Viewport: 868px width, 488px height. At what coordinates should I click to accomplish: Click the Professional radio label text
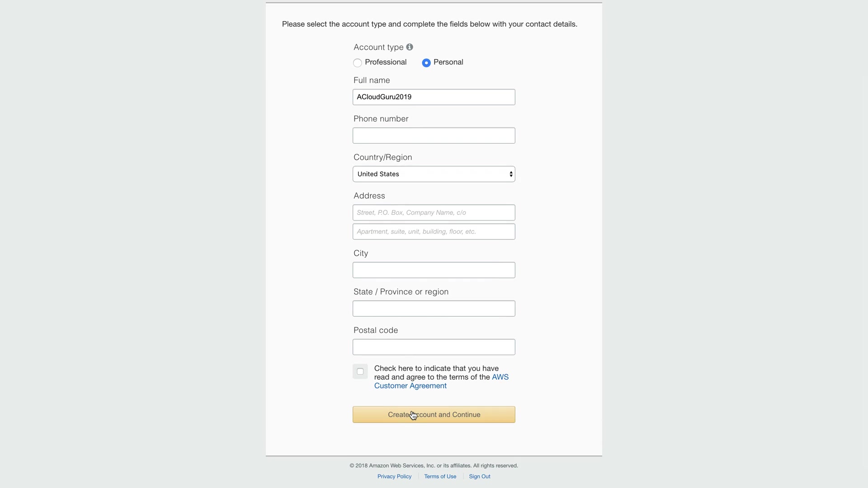pos(386,62)
